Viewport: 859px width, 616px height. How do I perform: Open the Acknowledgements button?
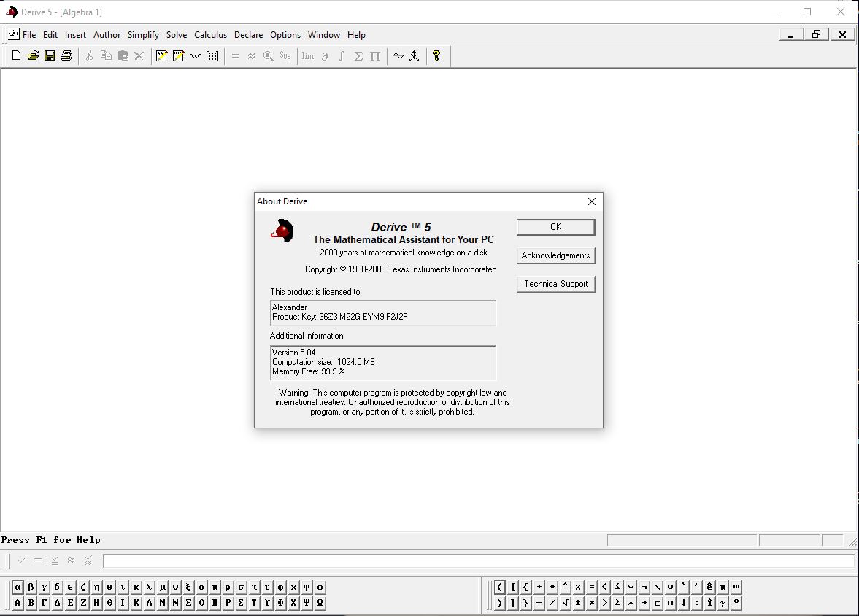[555, 255]
